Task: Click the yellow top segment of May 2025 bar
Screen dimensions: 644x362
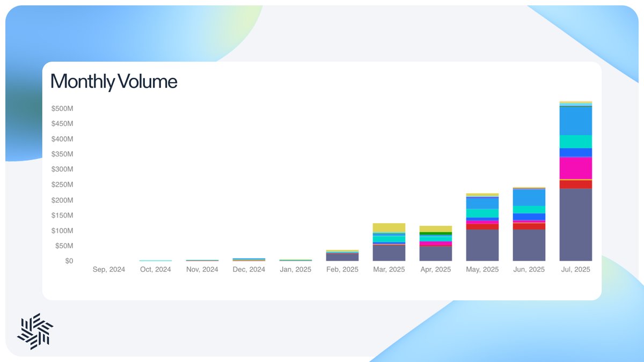Action: pos(482,195)
